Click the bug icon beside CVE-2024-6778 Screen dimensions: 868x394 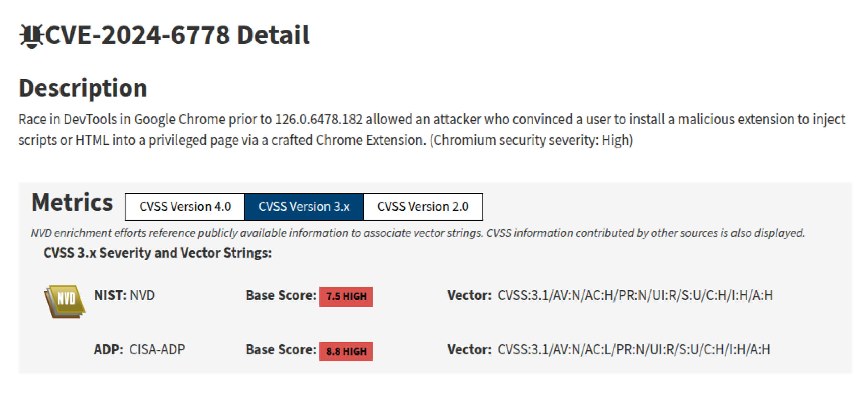pos(32,35)
